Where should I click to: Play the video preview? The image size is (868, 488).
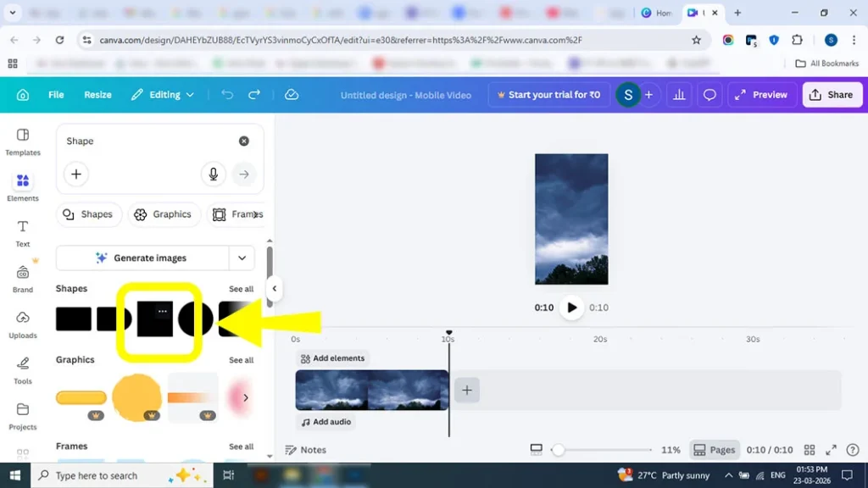pyautogui.click(x=571, y=308)
